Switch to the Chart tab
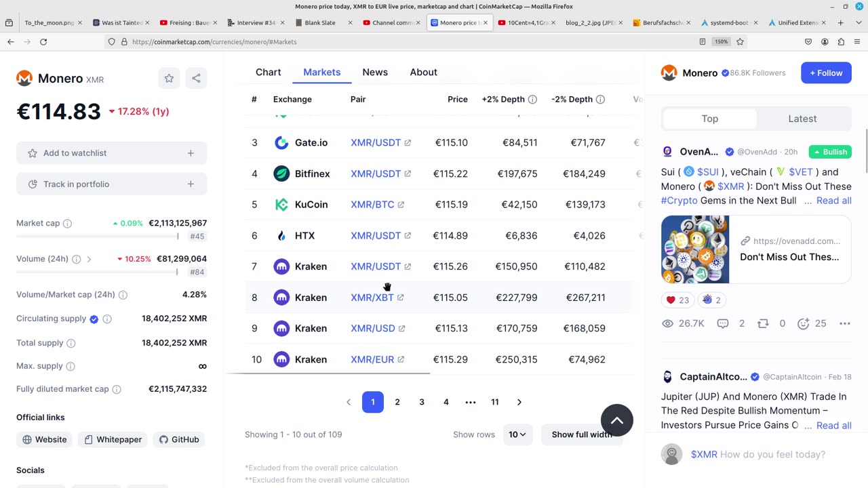This screenshot has width=868, height=488. (x=269, y=72)
